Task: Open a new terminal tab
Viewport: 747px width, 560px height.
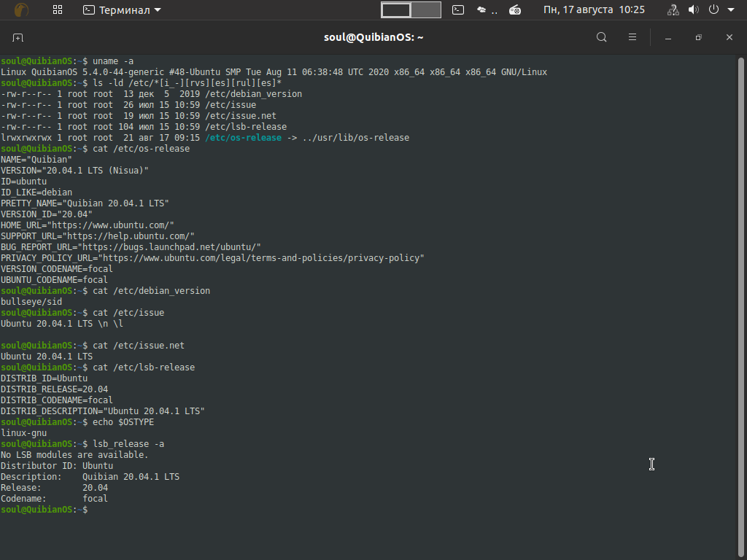Action: [18, 38]
